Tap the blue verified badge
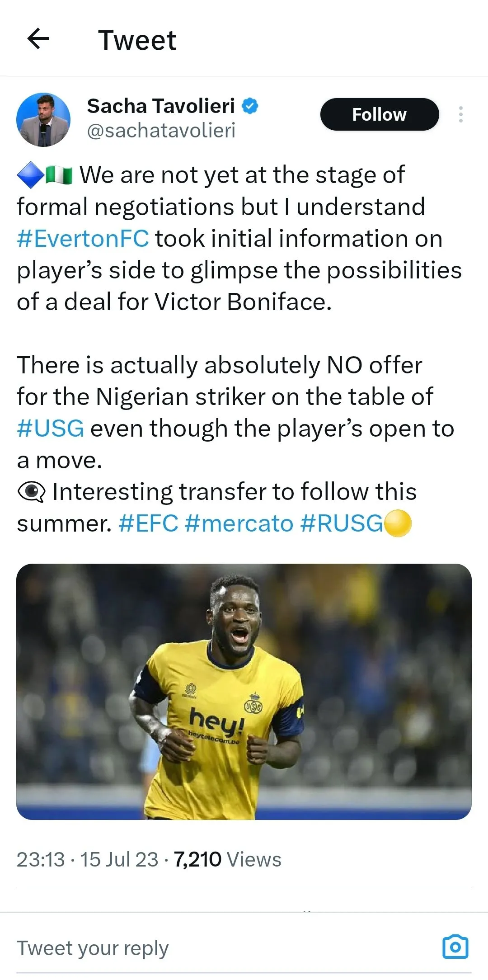Image resolution: width=488 pixels, height=980 pixels. [250, 106]
